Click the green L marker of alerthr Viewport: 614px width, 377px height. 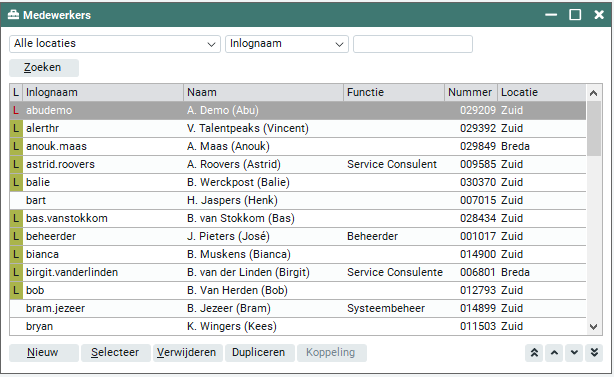coord(16,128)
